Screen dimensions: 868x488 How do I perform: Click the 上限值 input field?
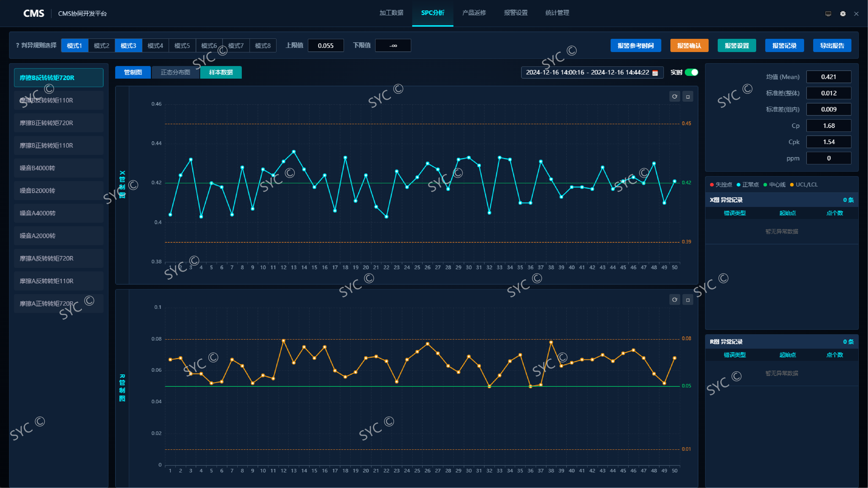coord(325,46)
